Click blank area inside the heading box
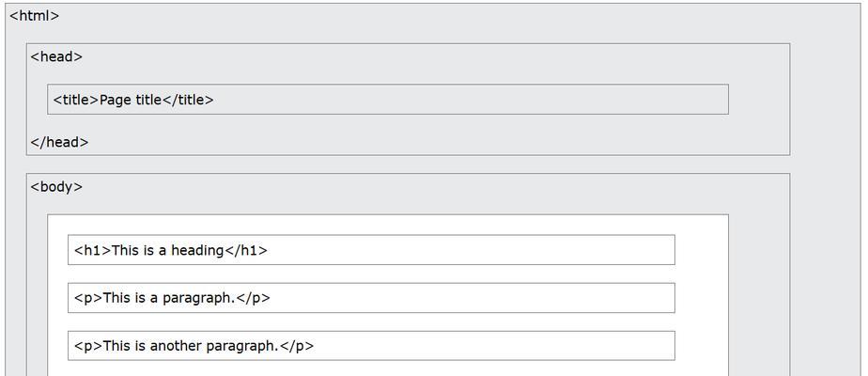Viewport: 868px width, 376px height. click(x=471, y=250)
